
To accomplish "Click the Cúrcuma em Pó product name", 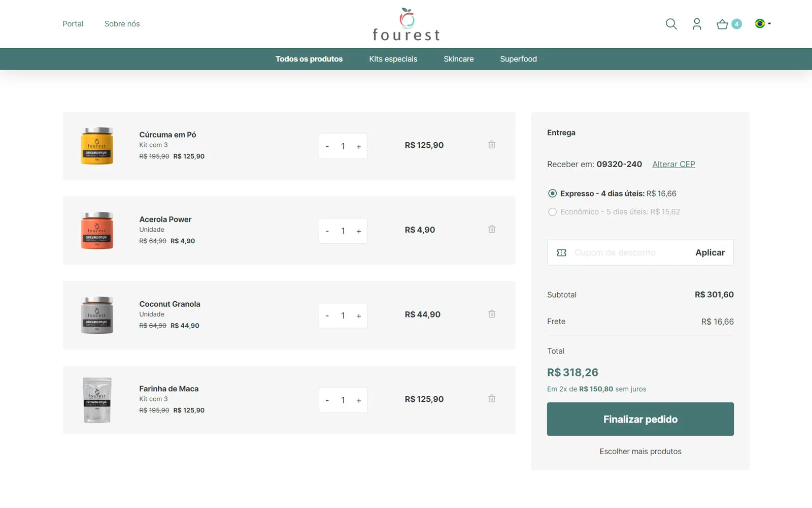I will (x=167, y=135).
